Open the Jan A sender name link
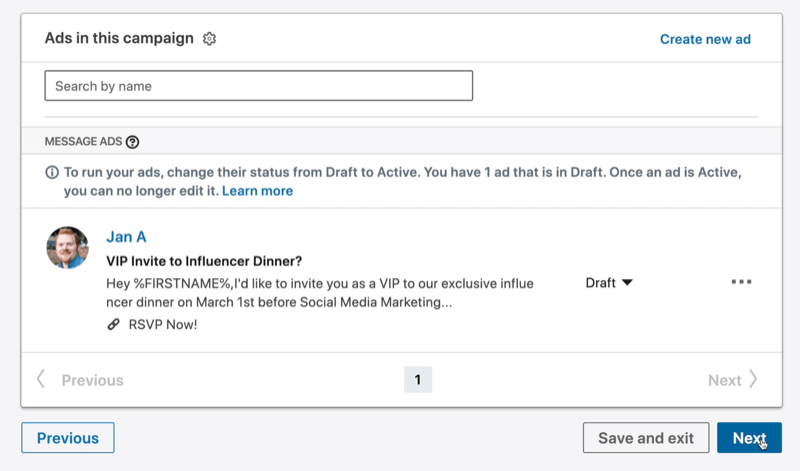The image size is (800, 471). coord(126,237)
